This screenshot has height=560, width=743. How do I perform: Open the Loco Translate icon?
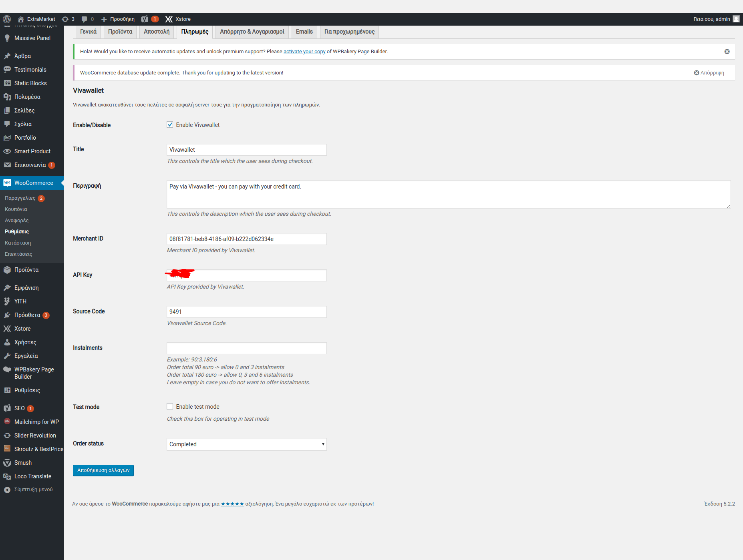(8, 476)
